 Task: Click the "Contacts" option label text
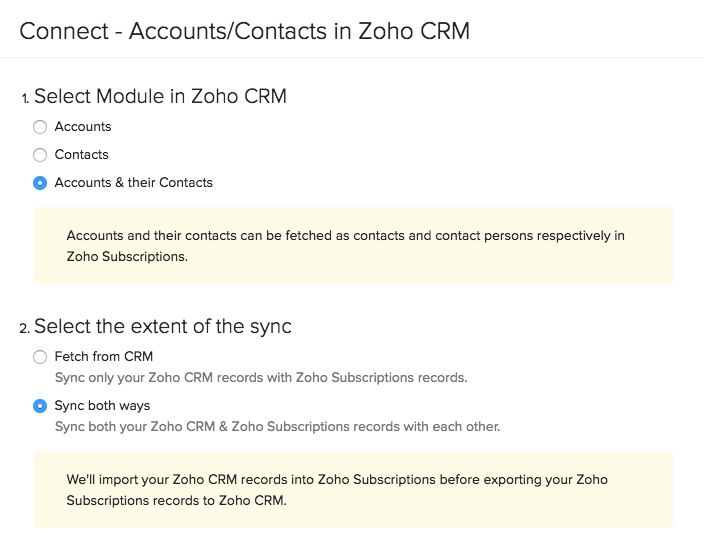81,155
